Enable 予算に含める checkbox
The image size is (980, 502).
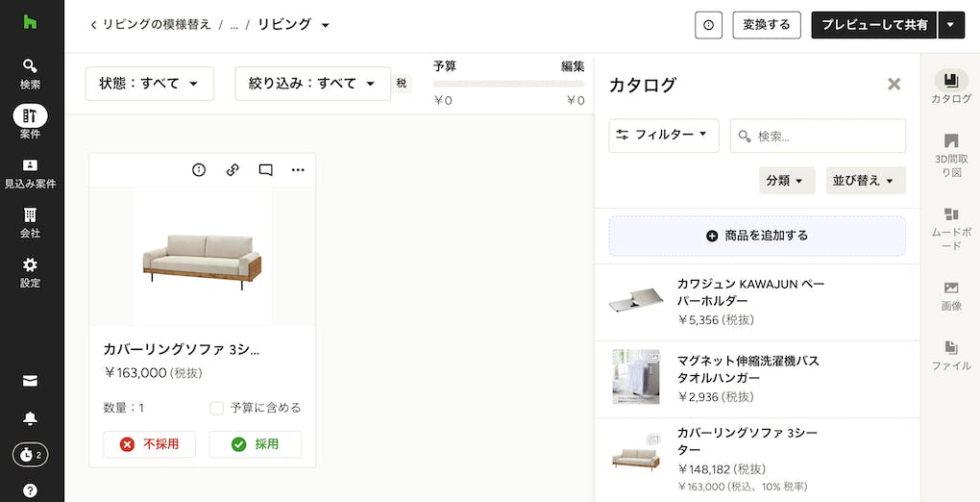point(216,408)
